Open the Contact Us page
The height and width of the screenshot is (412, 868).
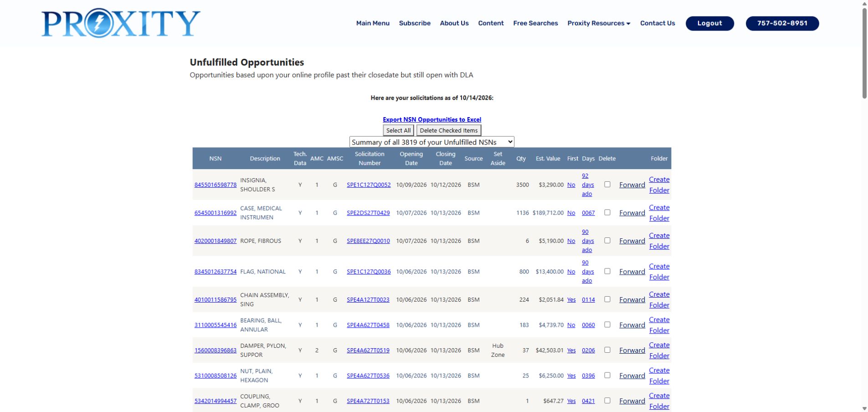(657, 23)
